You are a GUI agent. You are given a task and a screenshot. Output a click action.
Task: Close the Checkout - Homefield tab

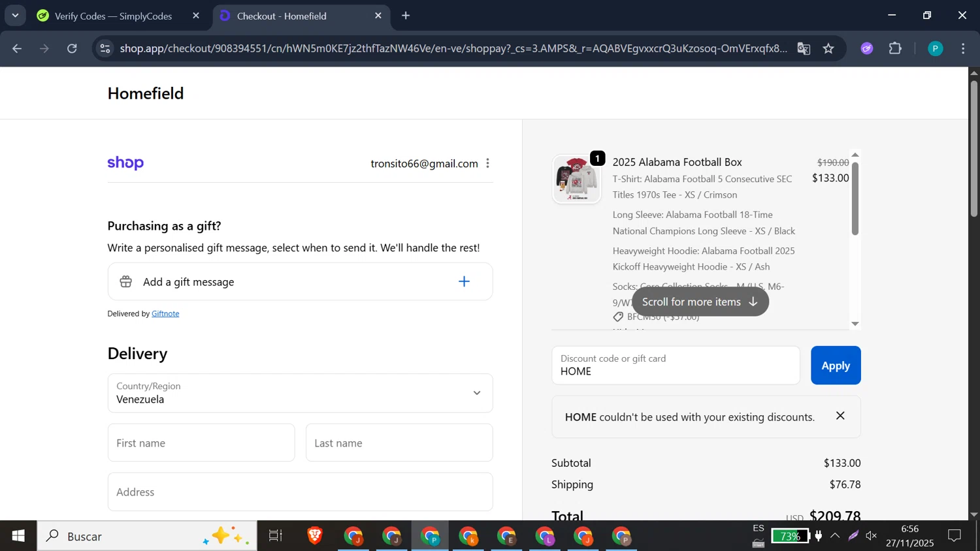[378, 16]
